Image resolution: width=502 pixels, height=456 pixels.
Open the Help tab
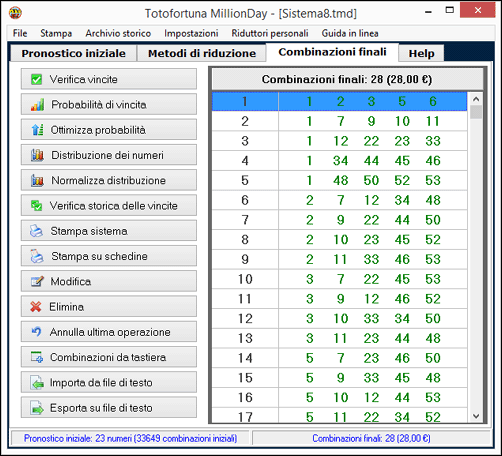tap(421, 53)
